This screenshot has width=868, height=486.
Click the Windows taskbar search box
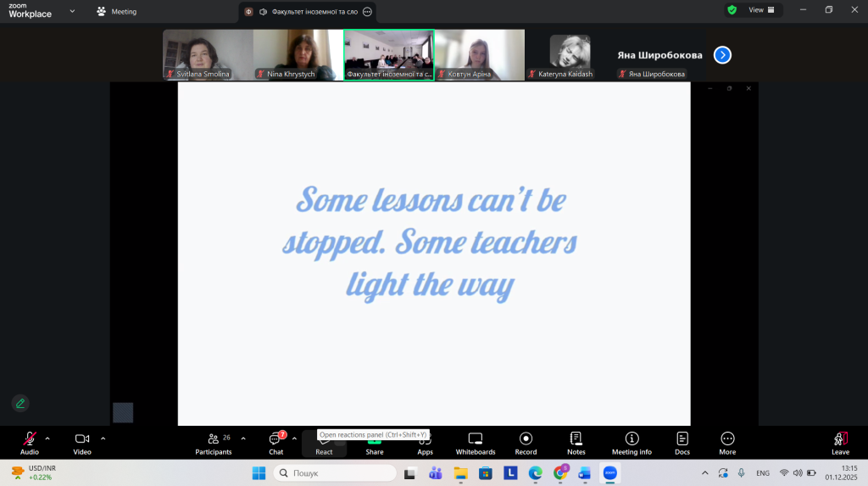[335, 472]
